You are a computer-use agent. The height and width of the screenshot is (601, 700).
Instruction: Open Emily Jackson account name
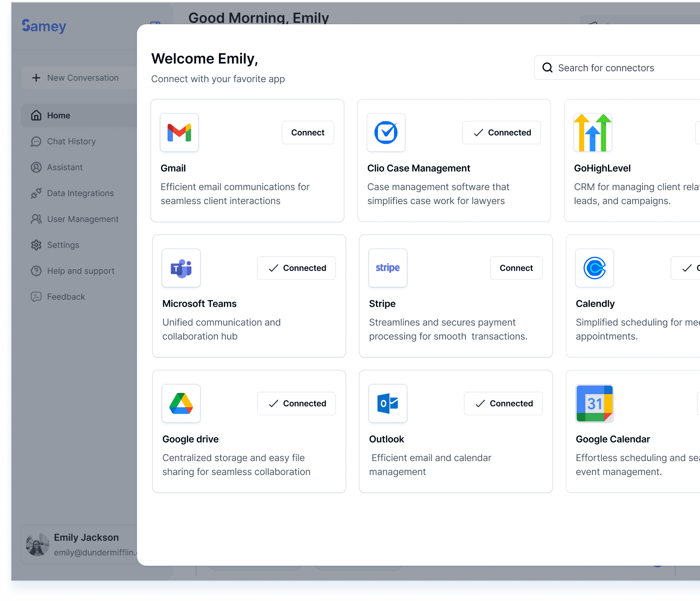tap(86, 537)
